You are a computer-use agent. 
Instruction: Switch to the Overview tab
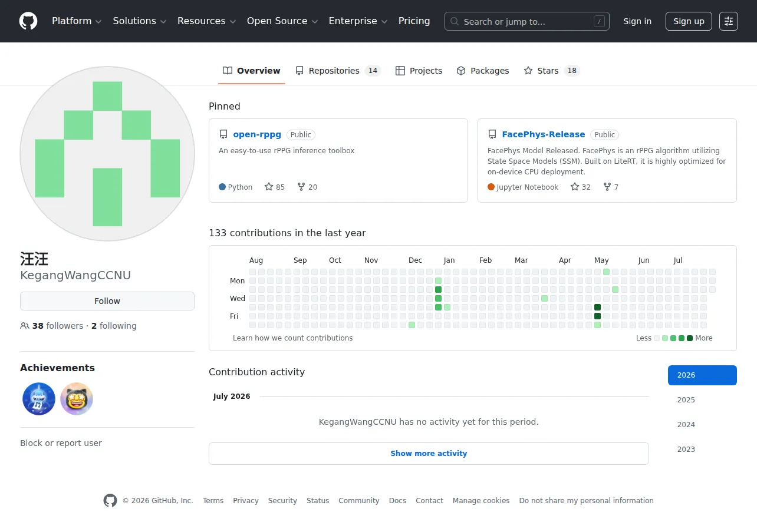pyautogui.click(x=252, y=71)
